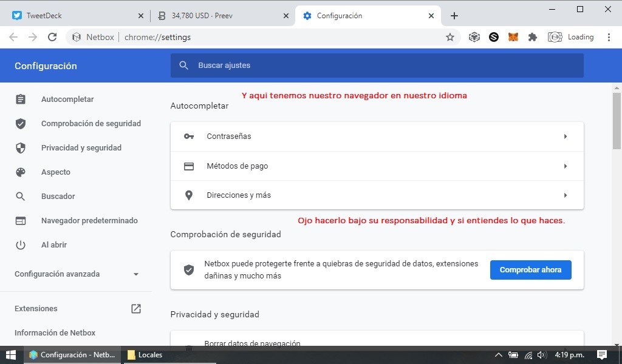
Task: Open the notification center icon
Action: (602, 355)
